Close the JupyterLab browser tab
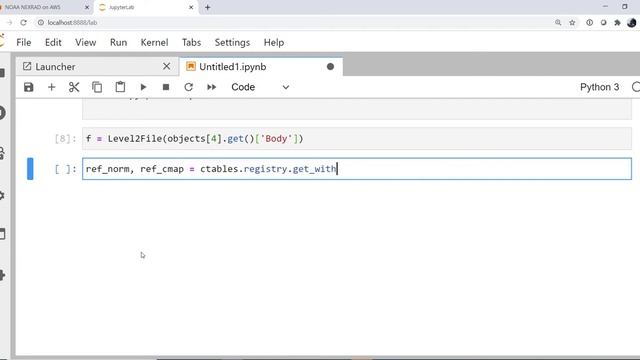Screen dimensions: 640x360 pos(191,7)
